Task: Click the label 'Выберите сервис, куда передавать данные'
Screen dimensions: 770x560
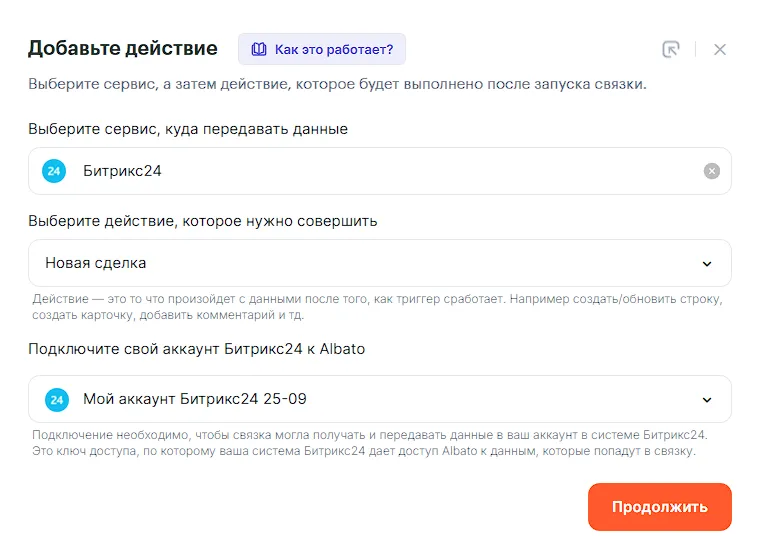Action: click(188, 129)
